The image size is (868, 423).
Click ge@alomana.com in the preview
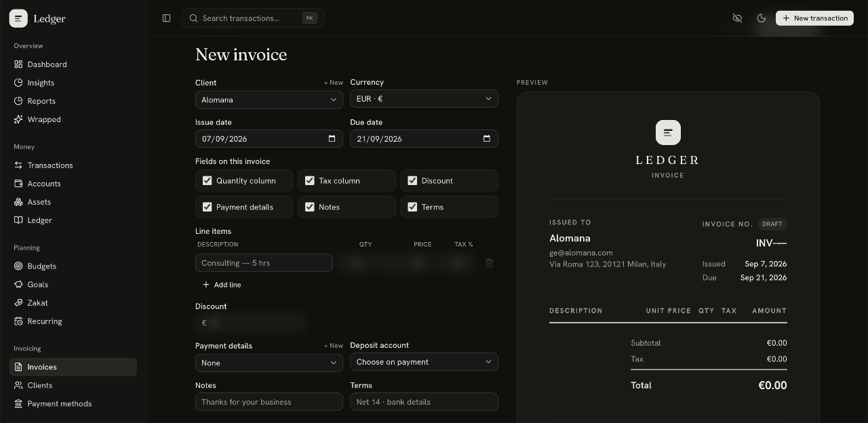(581, 253)
